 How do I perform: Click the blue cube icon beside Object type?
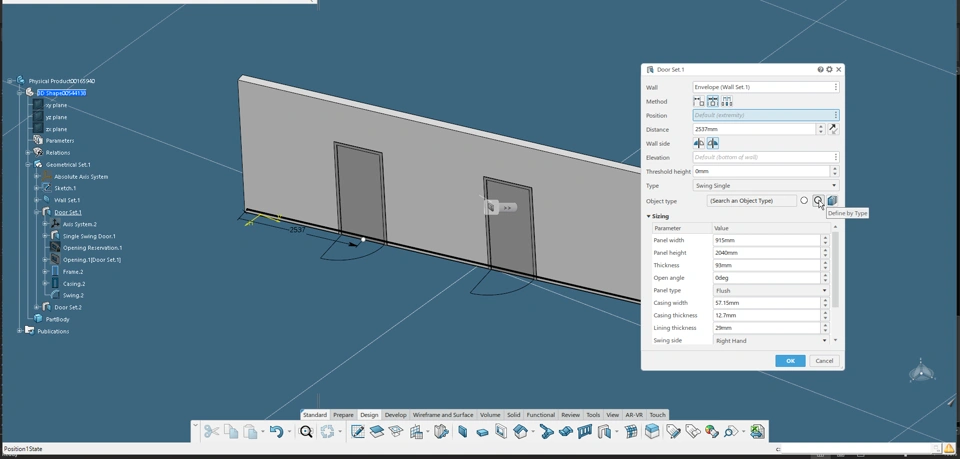[x=832, y=201]
